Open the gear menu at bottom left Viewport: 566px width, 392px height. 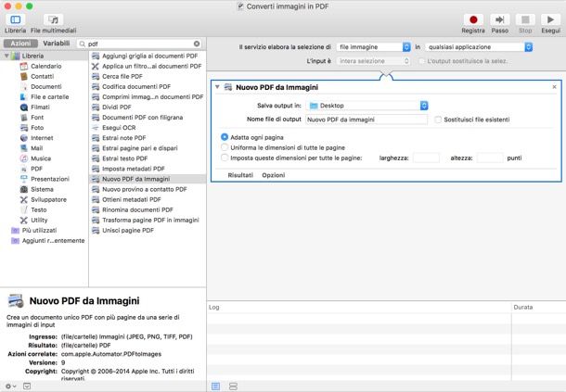[x=10, y=386]
